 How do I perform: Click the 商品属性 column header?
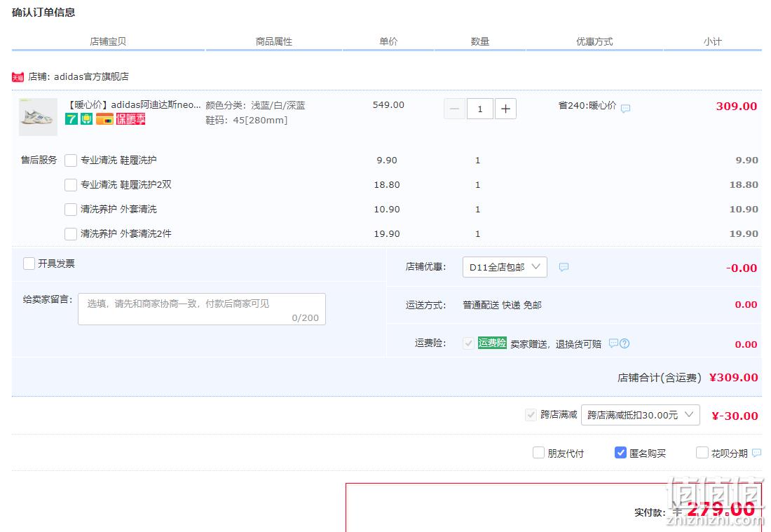[x=274, y=42]
